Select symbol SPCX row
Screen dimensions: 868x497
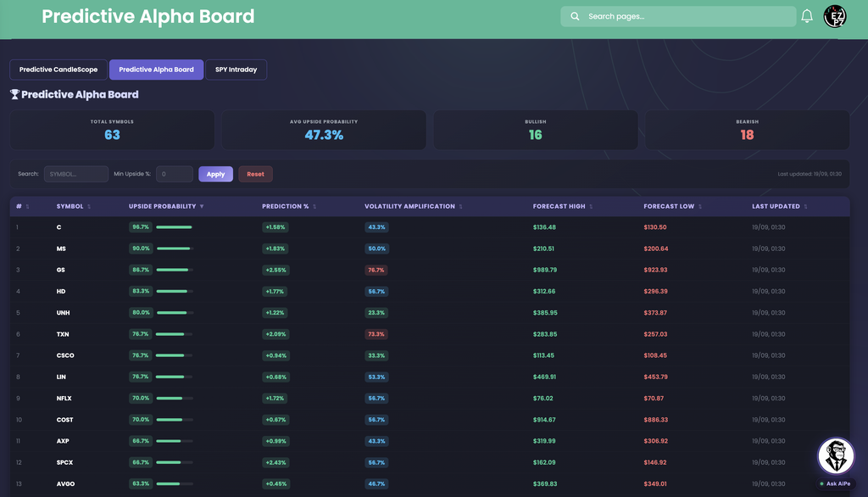point(430,462)
